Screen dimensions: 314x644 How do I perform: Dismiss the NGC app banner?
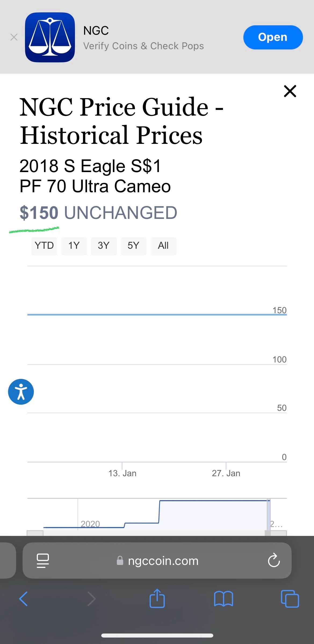[14, 37]
